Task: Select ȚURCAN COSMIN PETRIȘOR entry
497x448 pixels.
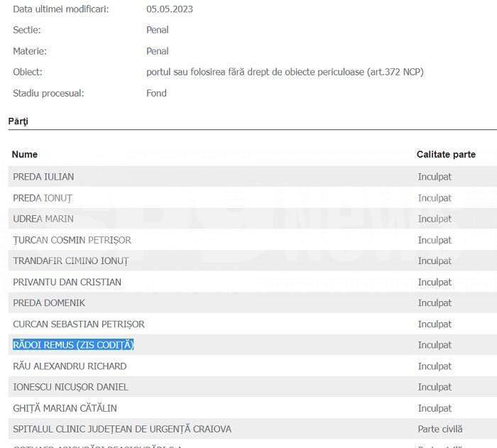Action: coord(72,240)
